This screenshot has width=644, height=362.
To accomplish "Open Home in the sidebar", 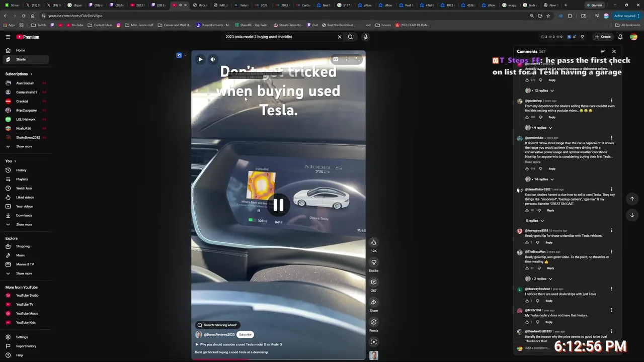I will 25,50.
